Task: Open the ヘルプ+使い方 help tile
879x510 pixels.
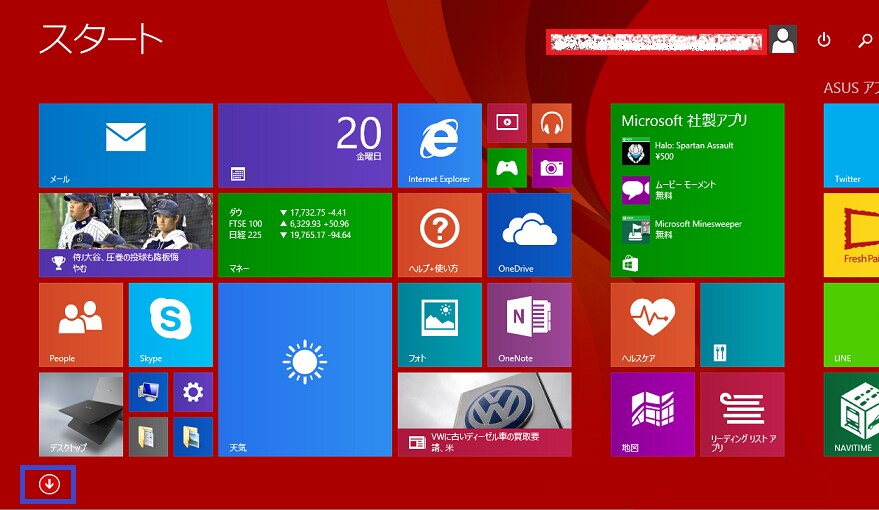Action: 440,235
